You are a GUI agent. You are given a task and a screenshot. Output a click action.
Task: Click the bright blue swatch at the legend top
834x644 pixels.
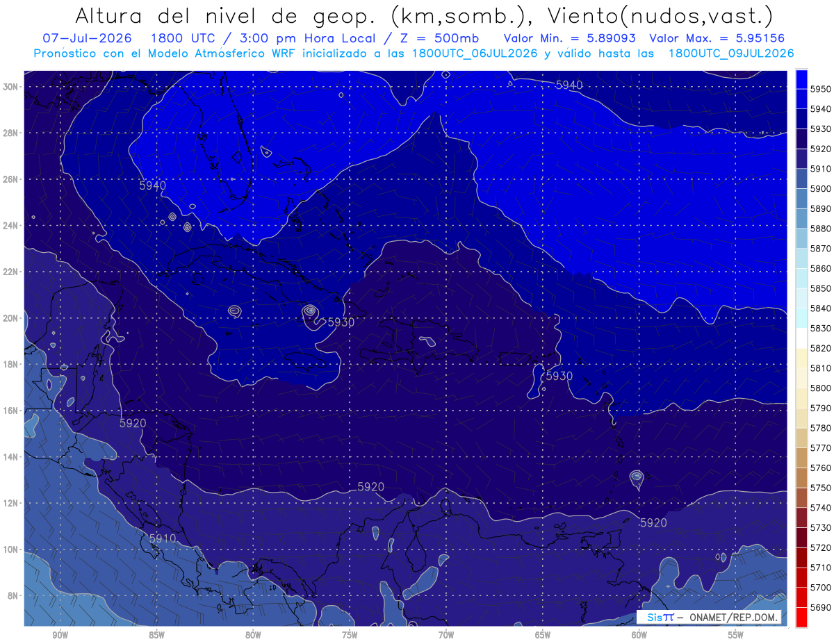[801, 79]
